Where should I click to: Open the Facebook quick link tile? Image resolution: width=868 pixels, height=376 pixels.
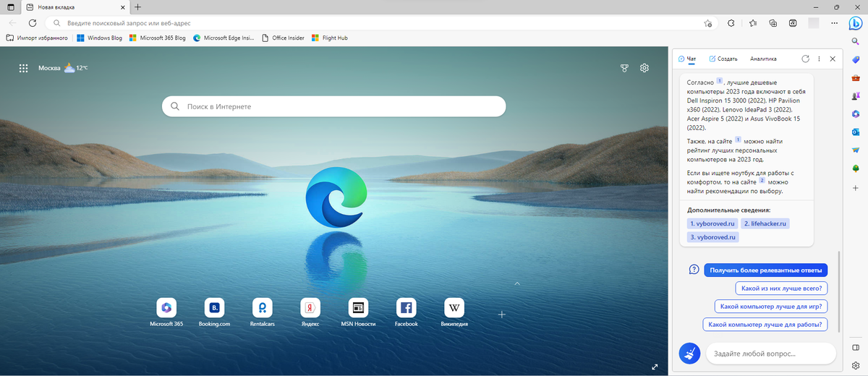[x=406, y=313]
